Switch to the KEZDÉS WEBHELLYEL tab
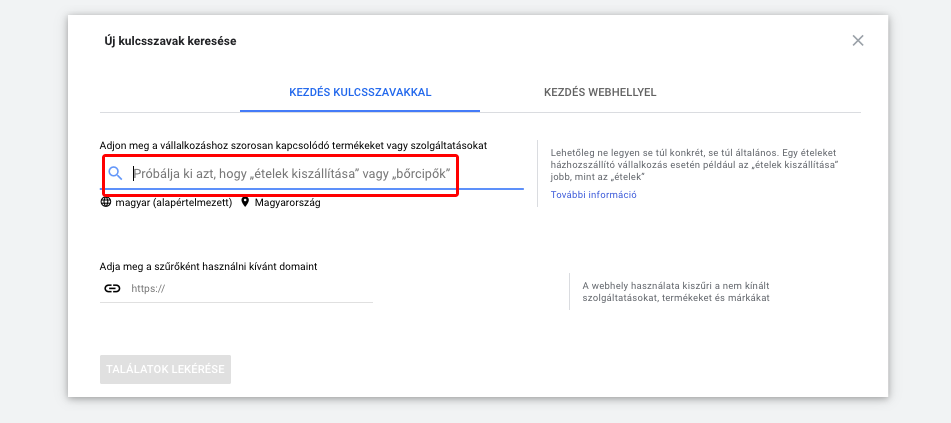 pos(600,92)
